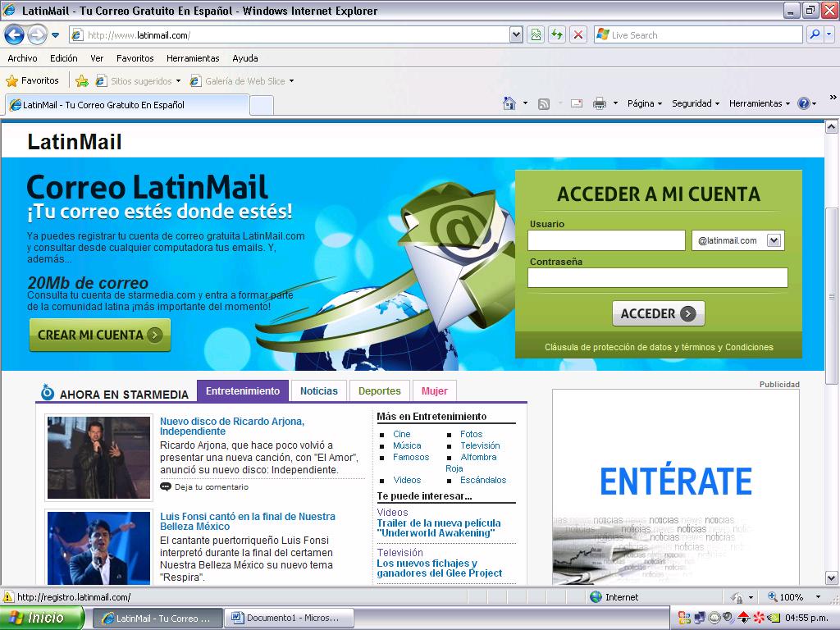Click the CREAR MI CUENTA button
The width and height of the screenshot is (840, 630).
coord(98,335)
